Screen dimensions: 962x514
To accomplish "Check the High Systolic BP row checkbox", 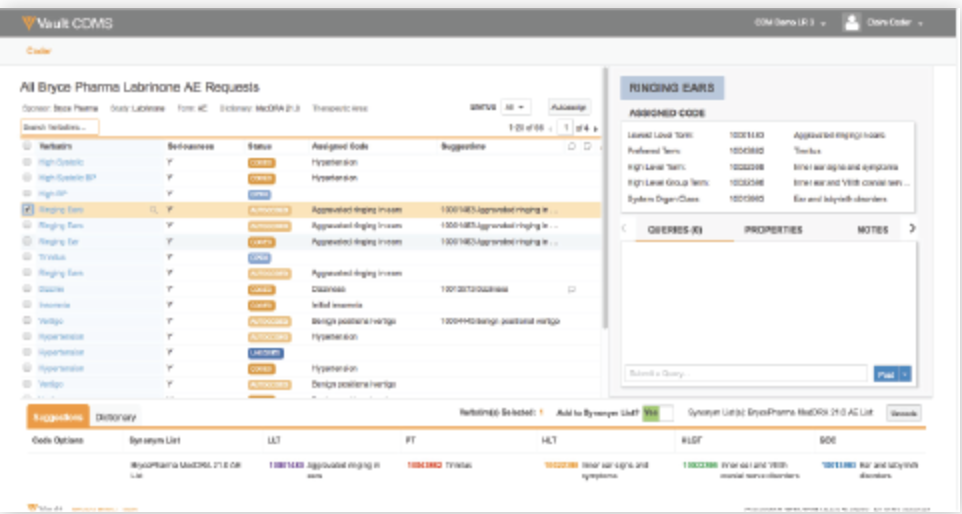I will [27, 178].
